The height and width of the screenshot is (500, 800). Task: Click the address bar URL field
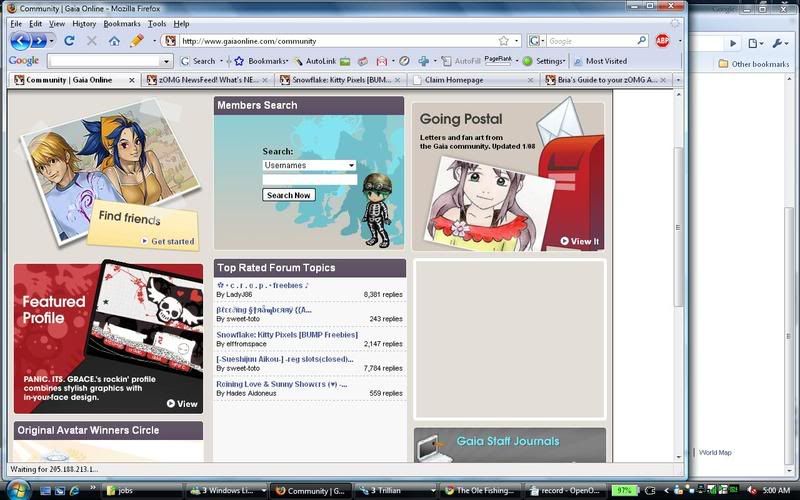(339, 41)
